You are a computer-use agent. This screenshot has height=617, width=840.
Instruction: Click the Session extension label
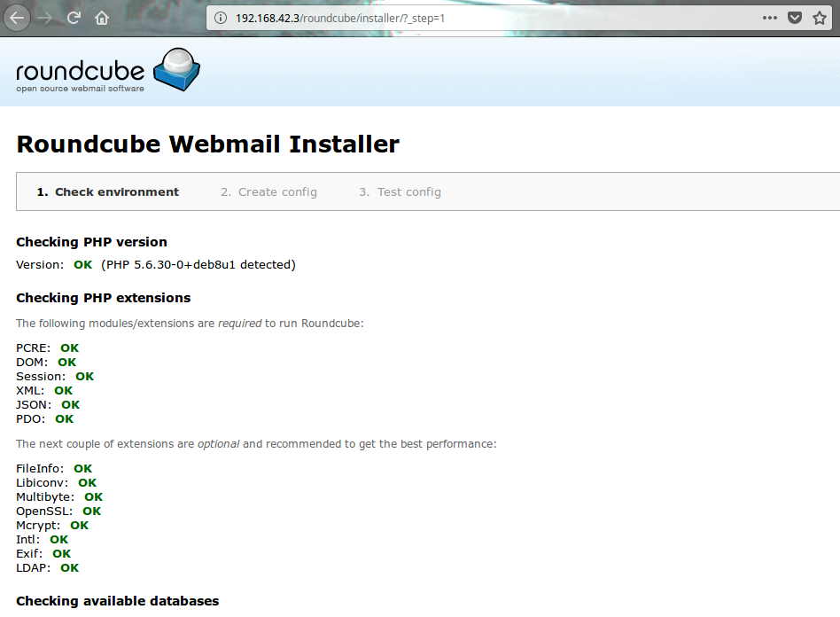click(x=41, y=377)
